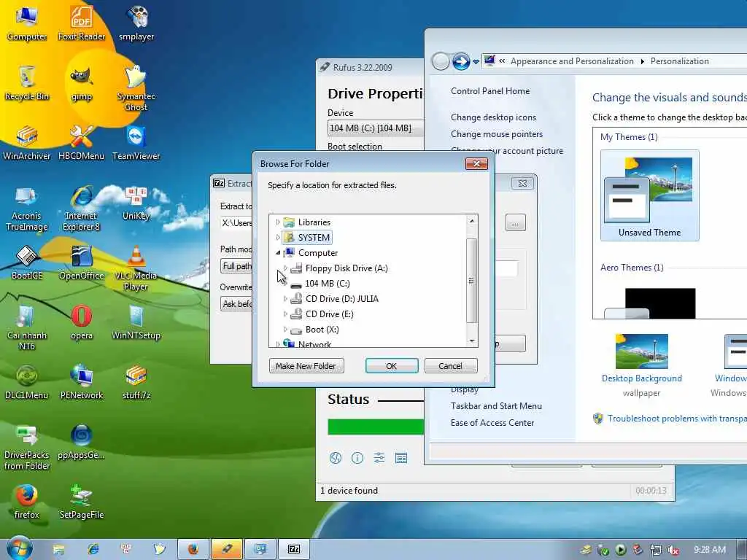Select Floppy Disk Drive (A:) in tree
Screen dimensions: 747x560
tap(347, 268)
